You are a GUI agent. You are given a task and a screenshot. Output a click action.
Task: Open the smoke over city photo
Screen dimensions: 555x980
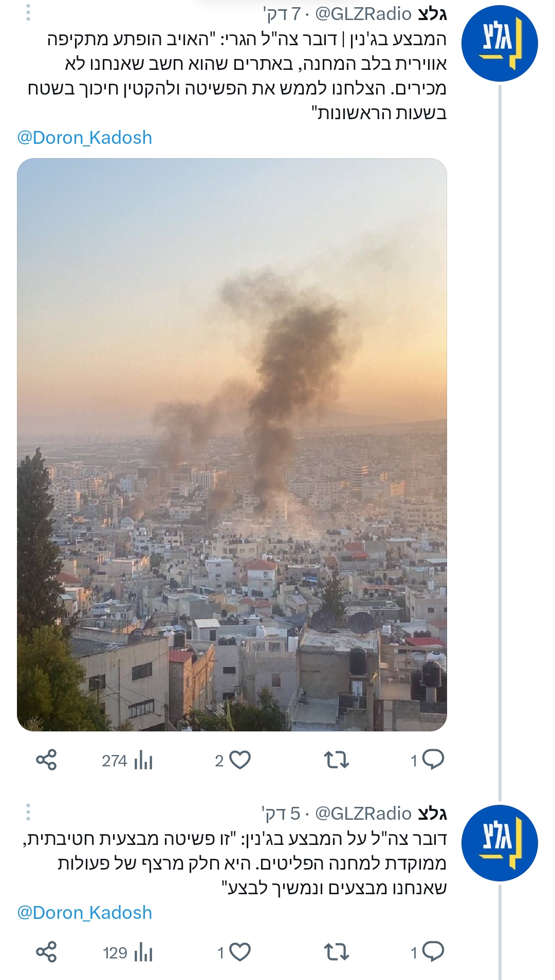[x=232, y=444]
